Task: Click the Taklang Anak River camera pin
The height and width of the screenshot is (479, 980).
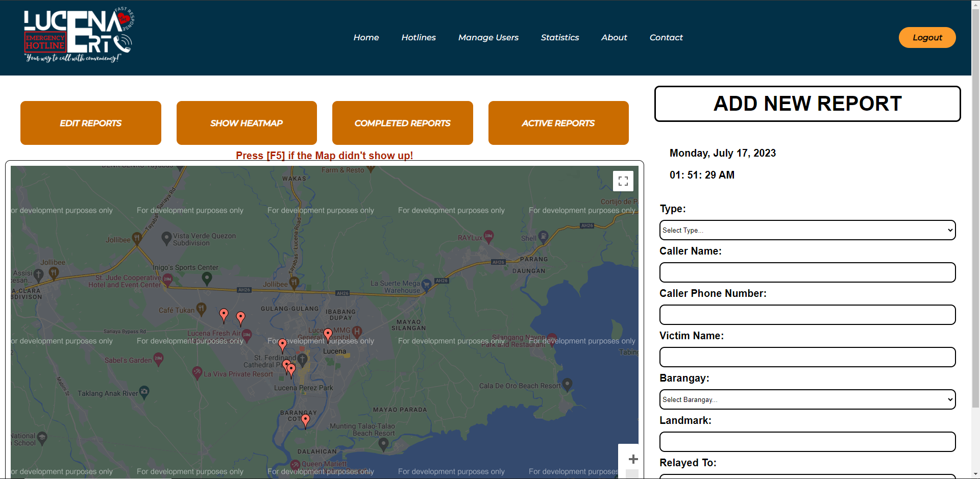Action: 144,391
